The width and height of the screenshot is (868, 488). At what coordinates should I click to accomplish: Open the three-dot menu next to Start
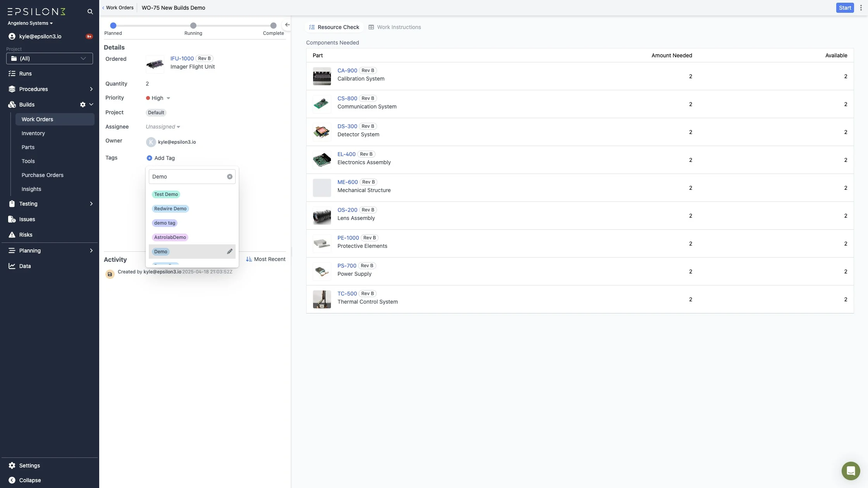point(861,8)
